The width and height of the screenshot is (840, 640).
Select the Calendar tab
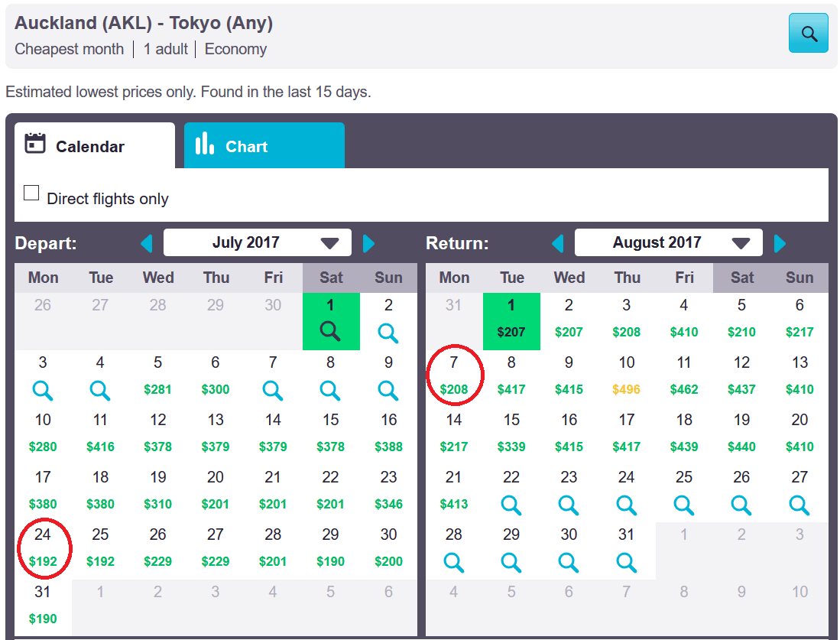click(95, 145)
